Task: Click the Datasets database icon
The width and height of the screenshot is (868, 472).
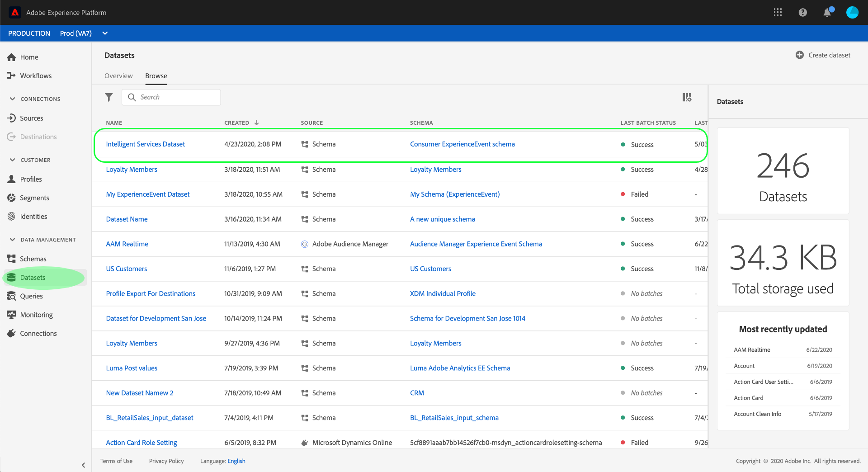Action: 11,277
